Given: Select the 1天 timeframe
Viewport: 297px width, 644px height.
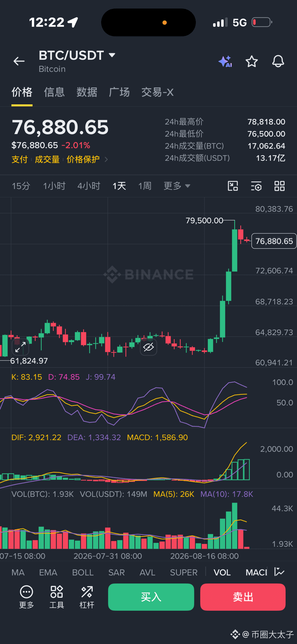Looking at the screenshot, I should pos(119,186).
